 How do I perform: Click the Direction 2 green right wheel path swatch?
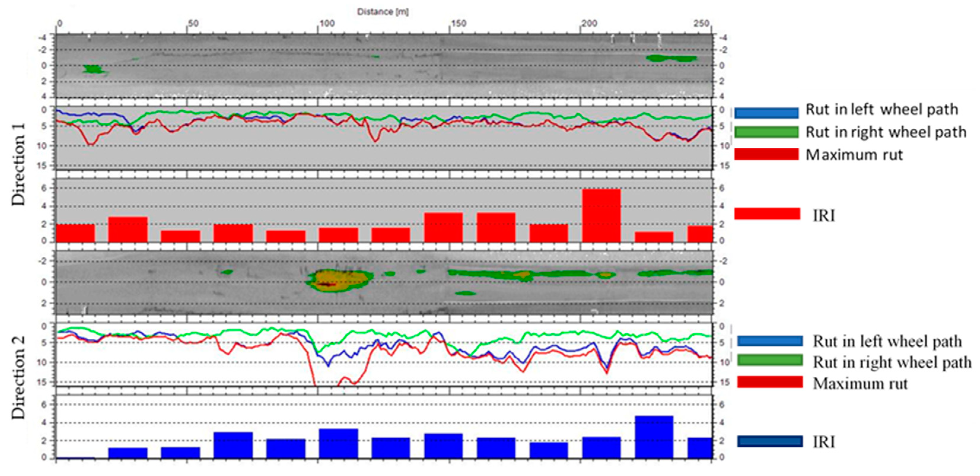point(770,360)
